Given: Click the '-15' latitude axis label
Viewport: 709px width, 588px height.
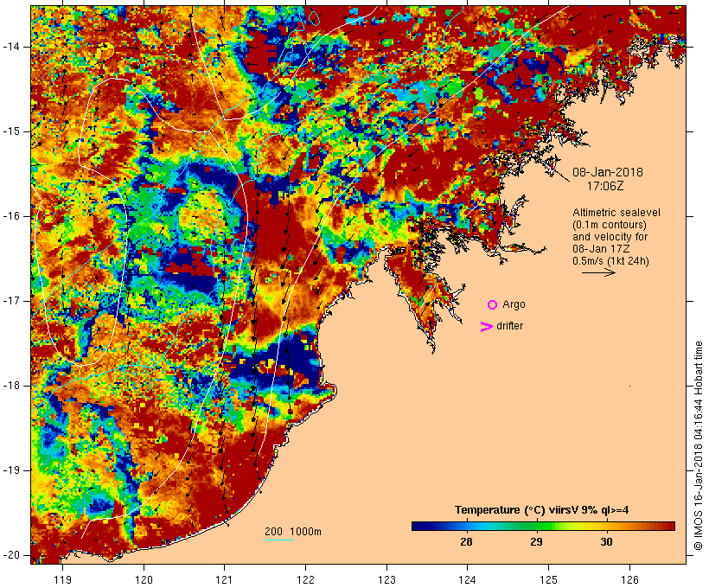Looking at the screenshot, I should [11, 131].
